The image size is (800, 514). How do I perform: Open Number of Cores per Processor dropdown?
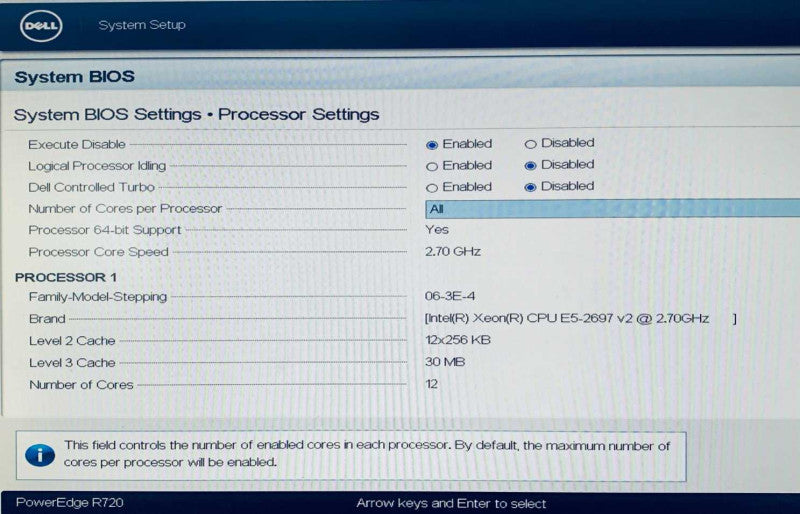612,209
